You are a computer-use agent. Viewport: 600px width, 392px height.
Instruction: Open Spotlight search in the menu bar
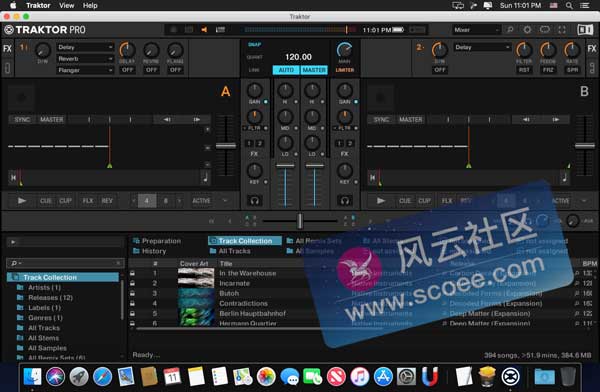coord(569,5)
